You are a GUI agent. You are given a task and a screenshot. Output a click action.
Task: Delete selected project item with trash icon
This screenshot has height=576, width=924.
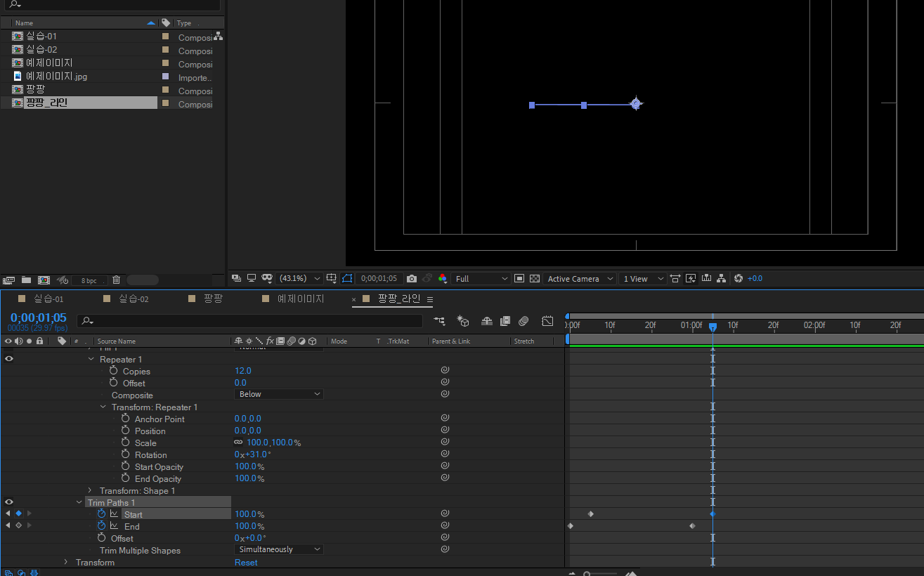click(x=117, y=280)
